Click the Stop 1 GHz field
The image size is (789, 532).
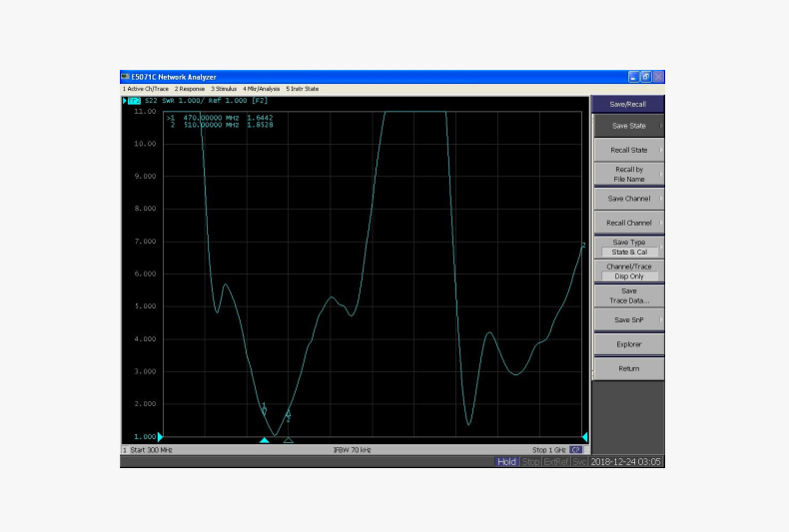click(x=549, y=450)
